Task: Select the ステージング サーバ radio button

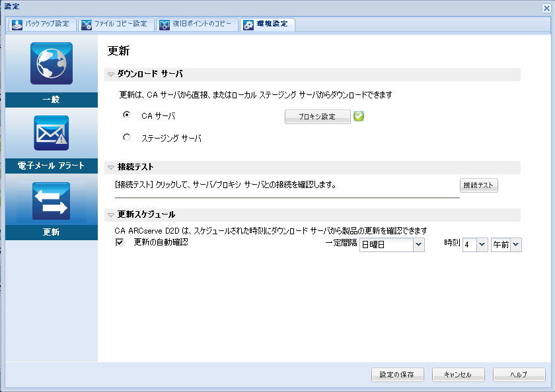Action: tap(126, 137)
